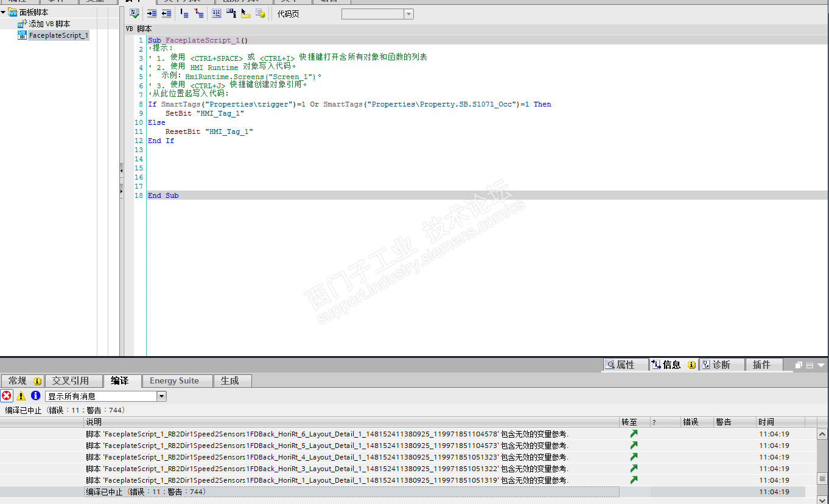Click the 错误 column header
Screen dimensions: 829x504
click(696, 422)
